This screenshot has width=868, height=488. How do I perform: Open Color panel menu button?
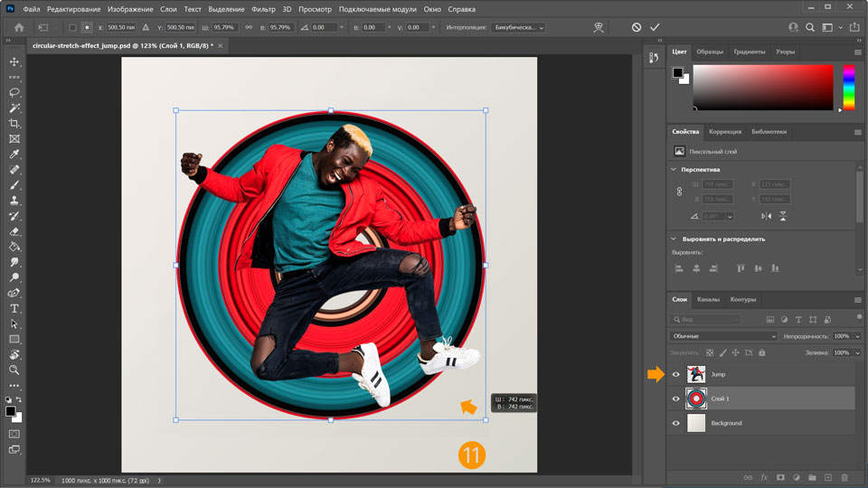[x=857, y=52]
